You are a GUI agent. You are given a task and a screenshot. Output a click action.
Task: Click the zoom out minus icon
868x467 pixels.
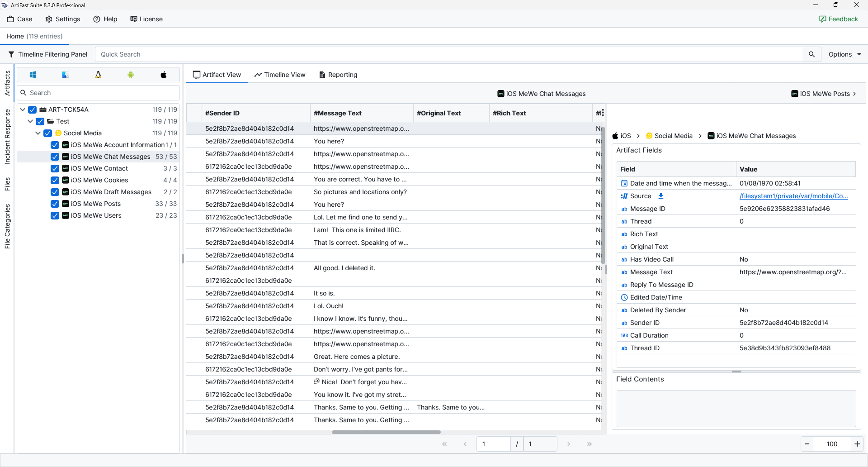tap(807, 444)
